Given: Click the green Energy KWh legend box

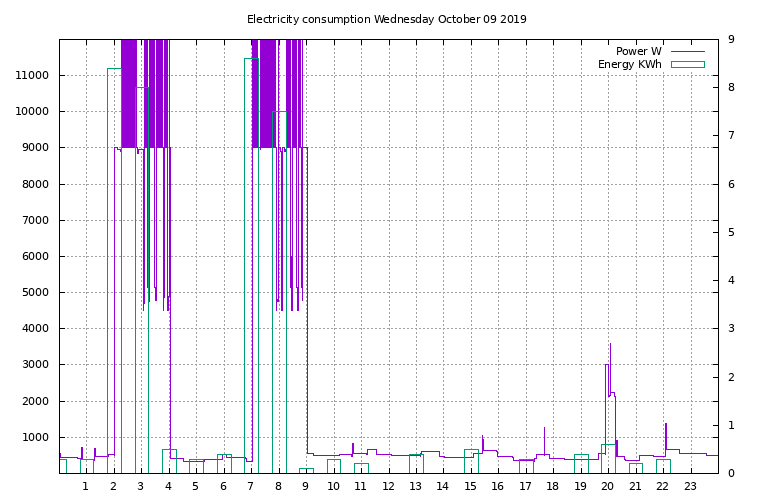Looking at the screenshot, I should click(688, 64).
